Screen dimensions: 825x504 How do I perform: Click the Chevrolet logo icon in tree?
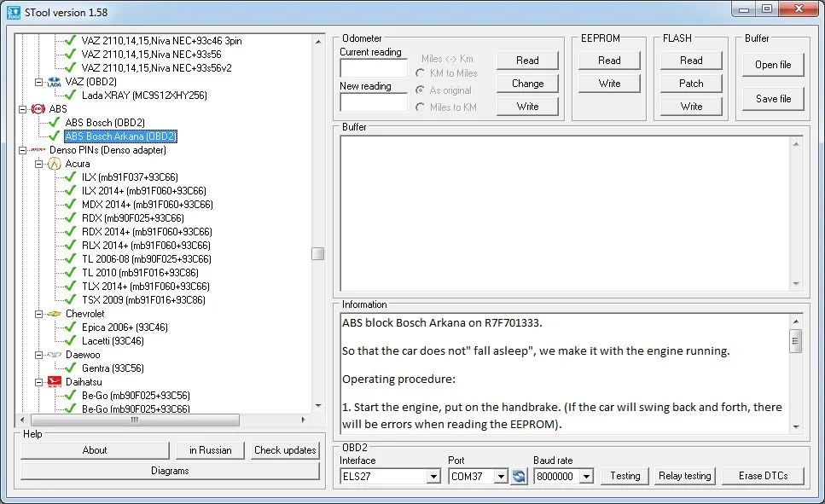pos(55,314)
